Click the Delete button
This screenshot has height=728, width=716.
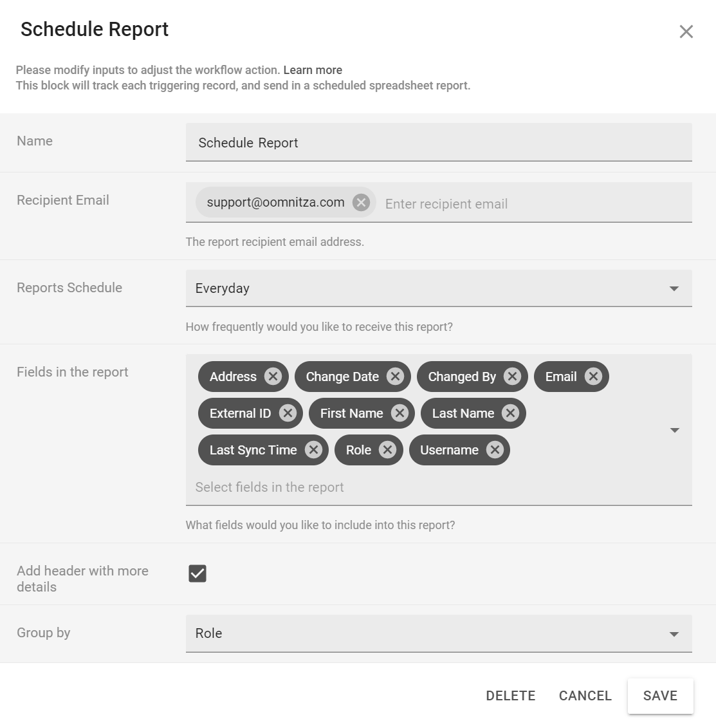click(x=511, y=696)
